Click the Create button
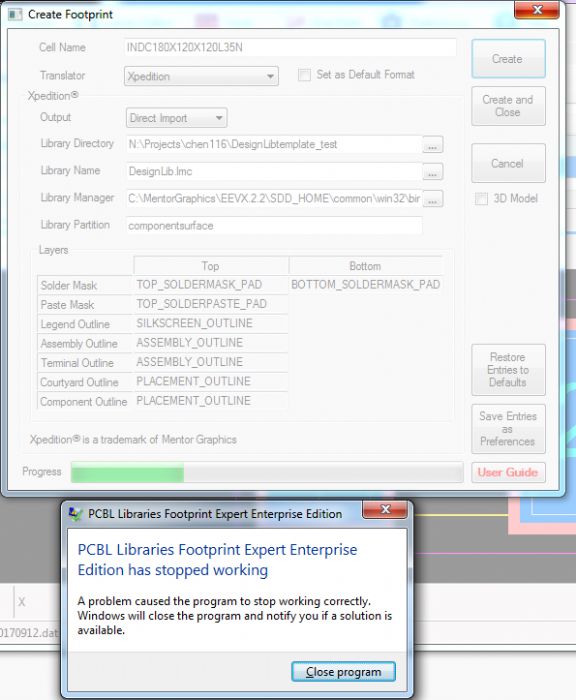The width and height of the screenshot is (576, 700). click(x=508, y=59)
